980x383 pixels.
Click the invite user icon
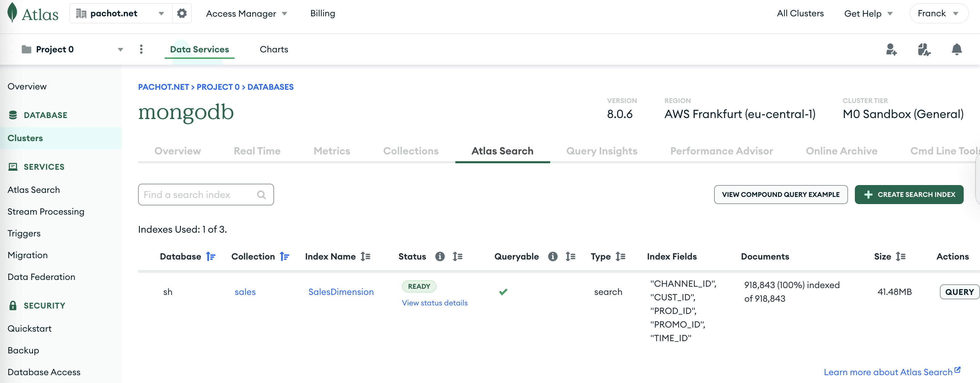click(891, 50)
